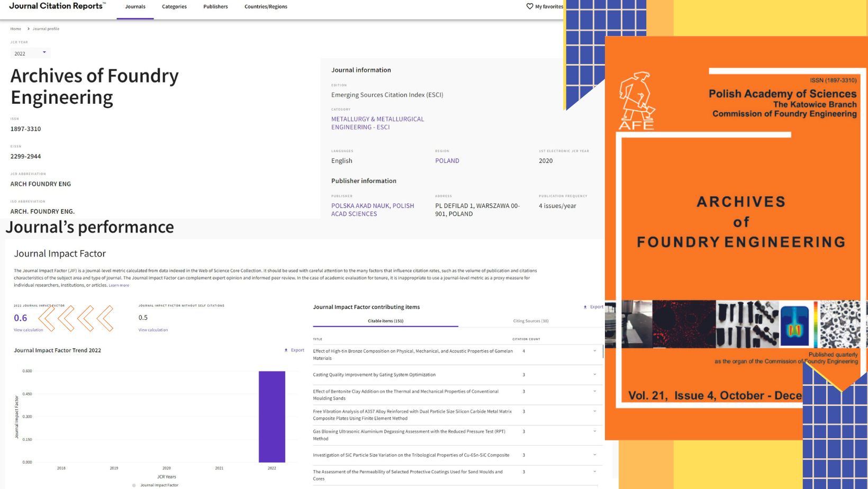Click the ISSN value 1897-3310
The image size is (868, 489).
[x=25, y=129]
